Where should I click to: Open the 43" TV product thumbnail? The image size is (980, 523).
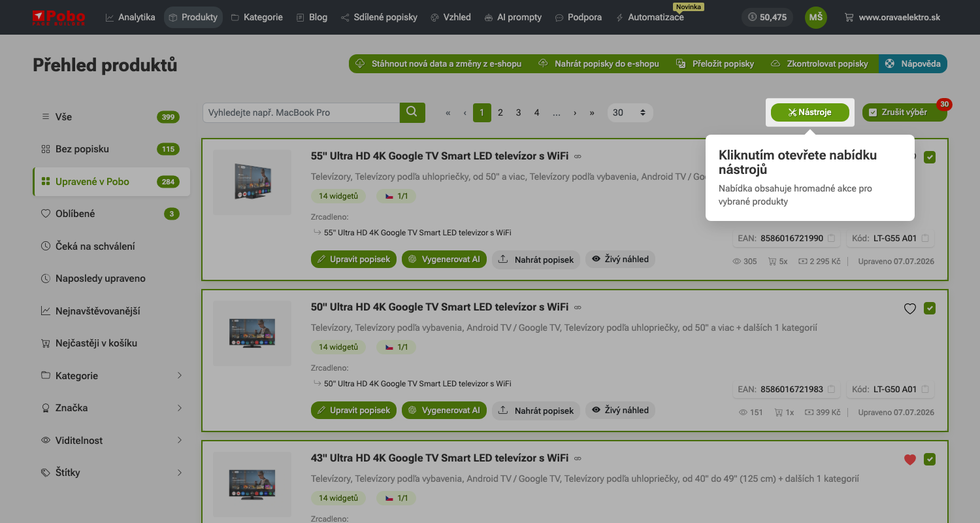[x=252, y=484]
